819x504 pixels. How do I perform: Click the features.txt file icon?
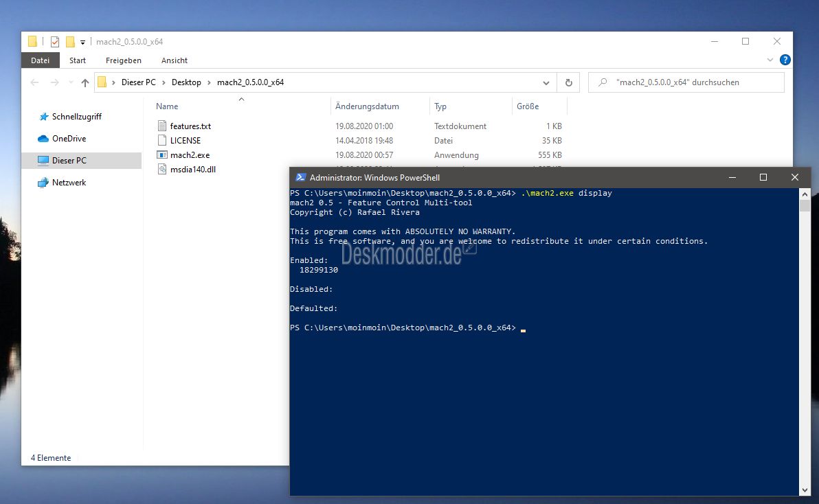coord(162,126)
